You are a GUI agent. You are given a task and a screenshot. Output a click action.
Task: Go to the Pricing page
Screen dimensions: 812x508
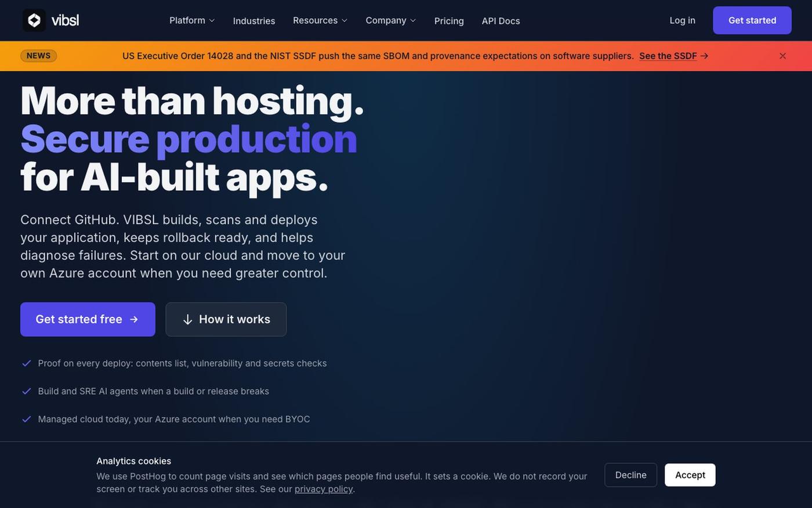tap(449, 21)
